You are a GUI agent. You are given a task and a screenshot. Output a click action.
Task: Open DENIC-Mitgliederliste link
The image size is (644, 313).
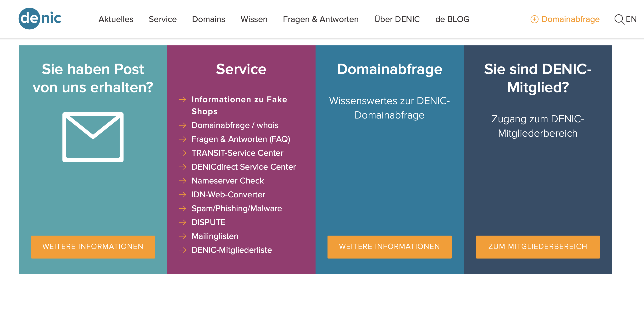click(232, 250)
